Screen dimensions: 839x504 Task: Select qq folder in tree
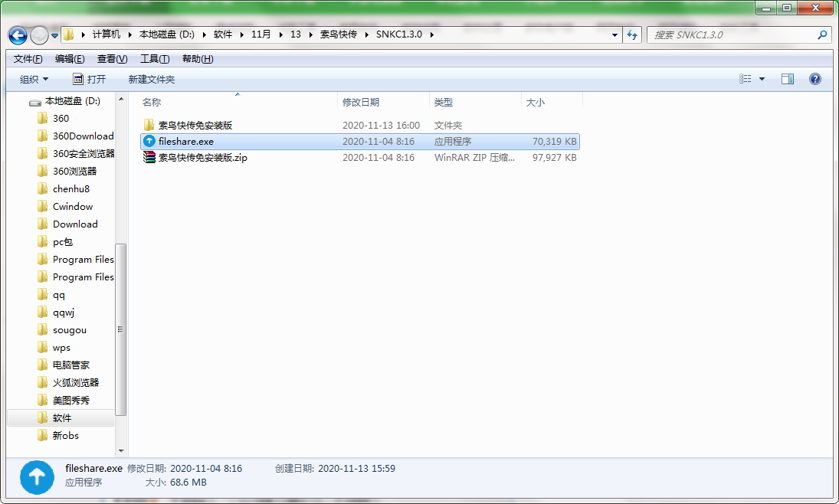coord(59,295)
